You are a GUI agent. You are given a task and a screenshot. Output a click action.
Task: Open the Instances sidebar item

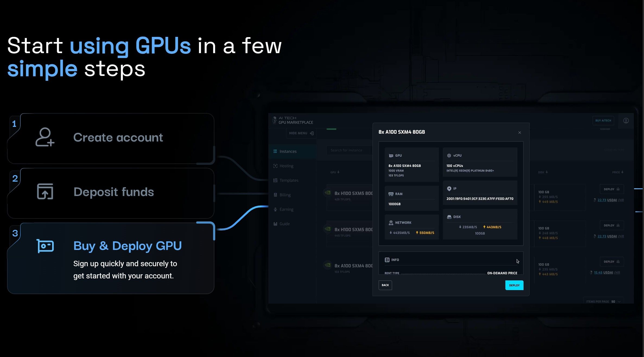pyautogui.click(x=288, y=152)
